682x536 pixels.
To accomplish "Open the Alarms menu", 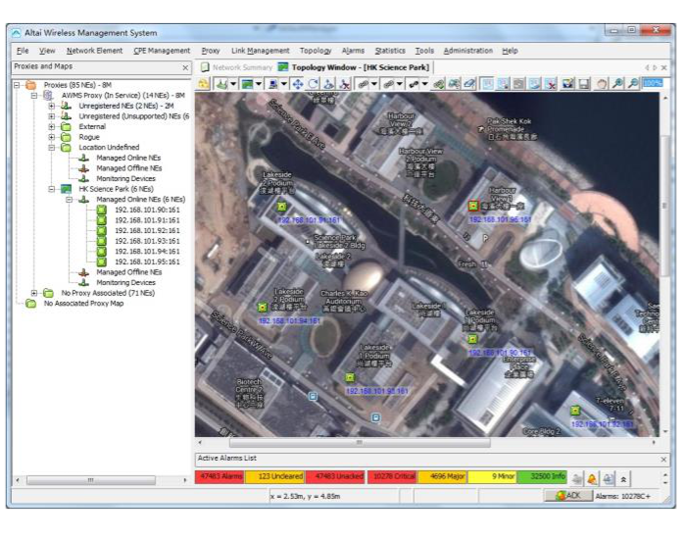I will click(x=353, y=50).
